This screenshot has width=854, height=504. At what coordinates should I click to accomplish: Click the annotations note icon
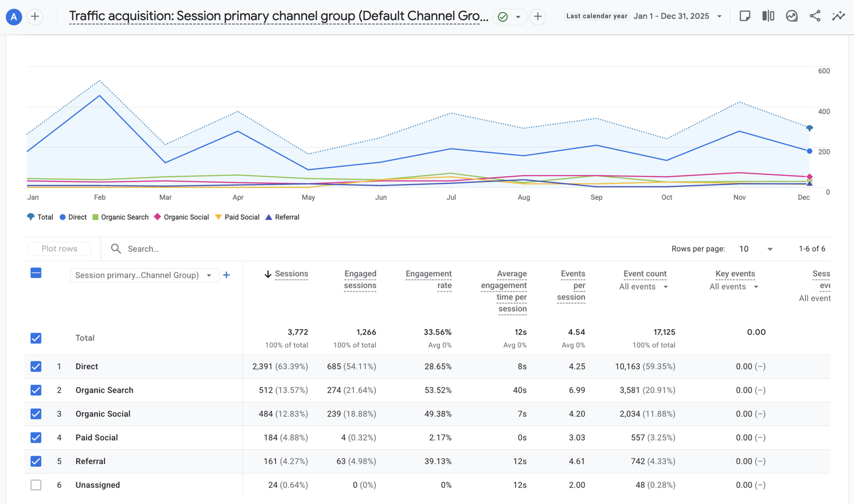745,16
